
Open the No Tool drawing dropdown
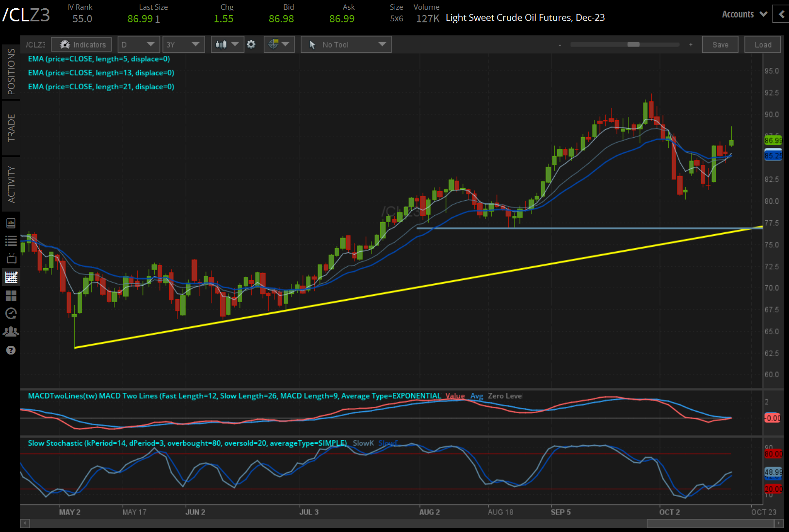click(x=346, y=45)
